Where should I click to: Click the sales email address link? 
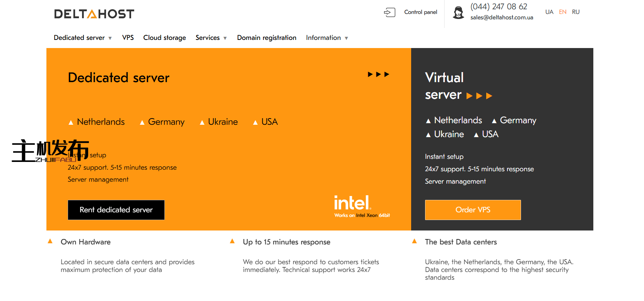point(502,17)
